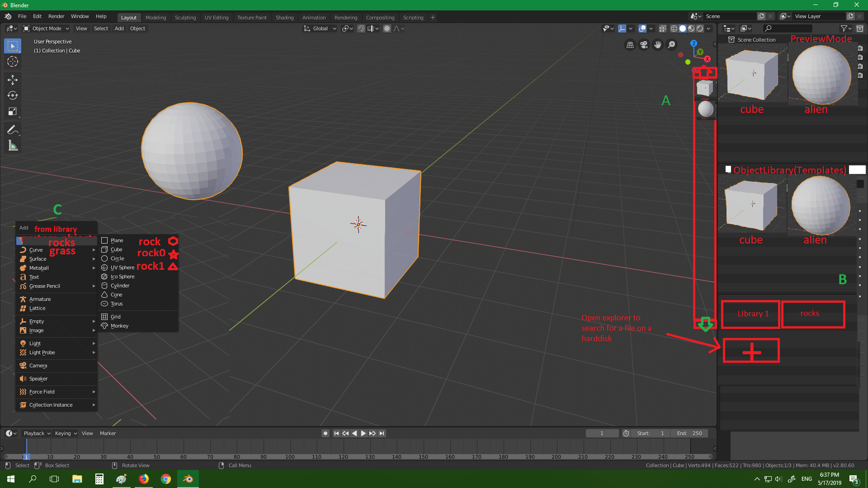The image size is (868, 488).
Task: Open the header Add menu
Action: coord(119,28)
